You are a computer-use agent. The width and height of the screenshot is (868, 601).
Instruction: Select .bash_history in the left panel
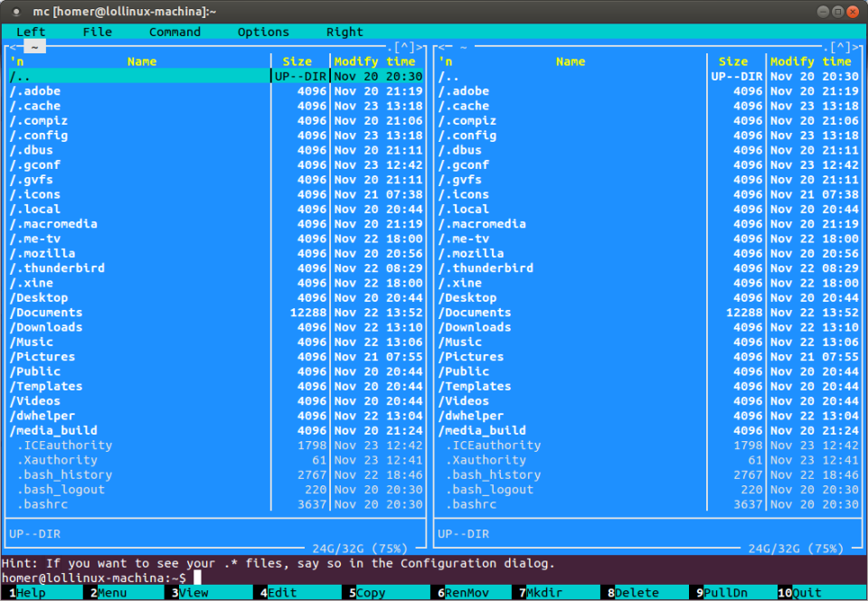pos(216,474)
